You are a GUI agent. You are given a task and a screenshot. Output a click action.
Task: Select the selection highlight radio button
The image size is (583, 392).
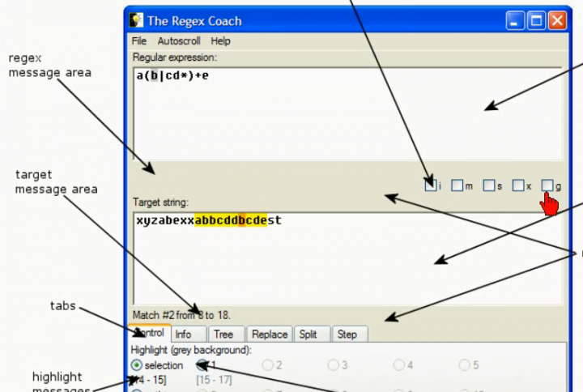click(x=137, y=365)
